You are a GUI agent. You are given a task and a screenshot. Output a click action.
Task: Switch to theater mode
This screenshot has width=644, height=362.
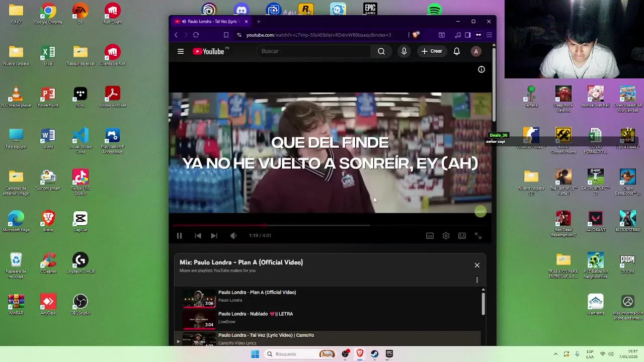coord(462,236)
